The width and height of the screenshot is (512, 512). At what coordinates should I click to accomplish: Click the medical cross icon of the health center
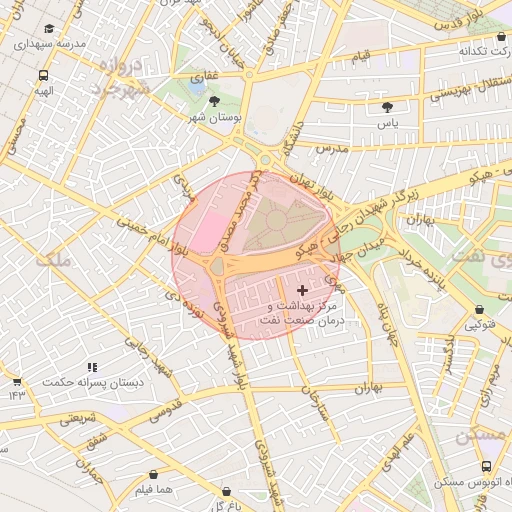302,291
